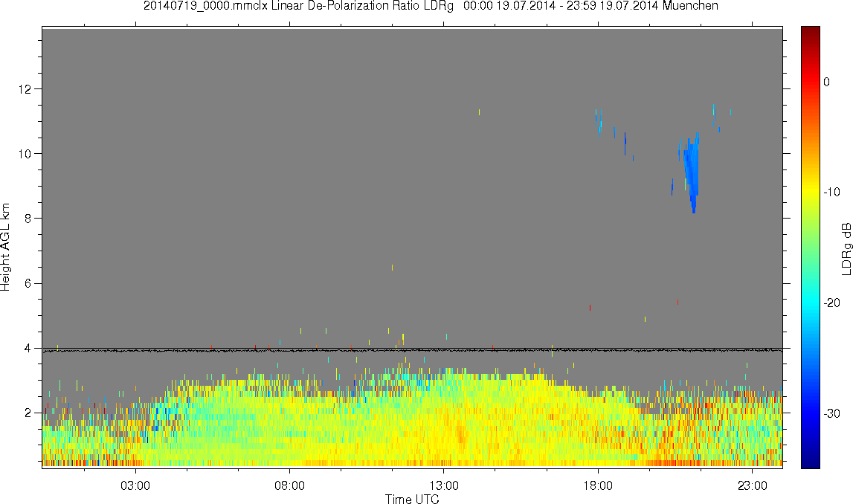Click the plot title at the top
Screen dimensions: 853x504
(431, 6)
